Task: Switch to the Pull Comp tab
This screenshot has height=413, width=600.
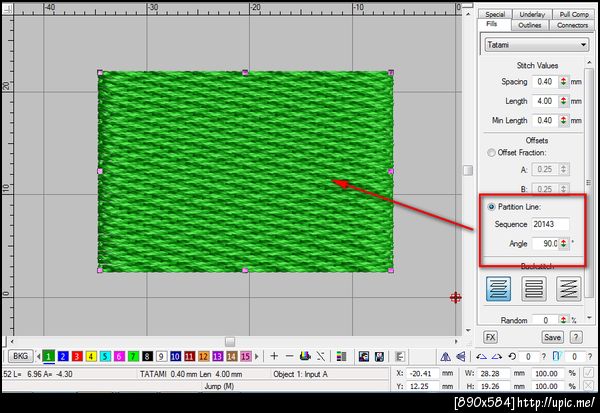Action: 574,15
